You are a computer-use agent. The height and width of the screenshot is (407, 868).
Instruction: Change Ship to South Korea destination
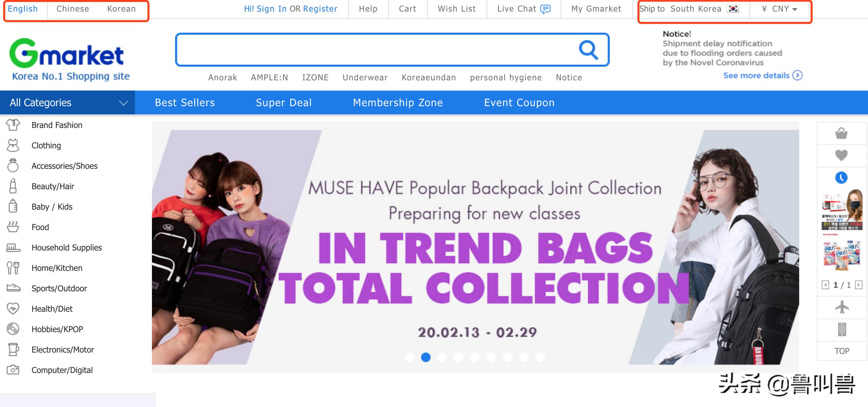tap(695, 9)
